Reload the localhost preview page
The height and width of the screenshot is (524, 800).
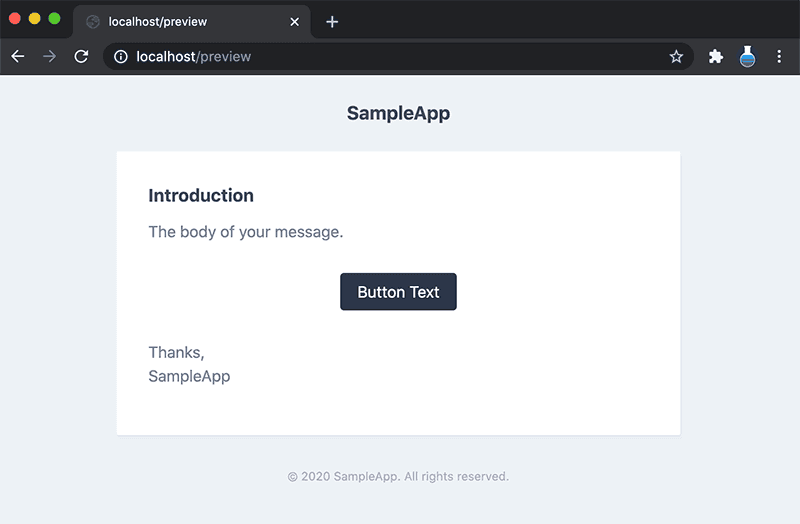[x=81, y=57]
